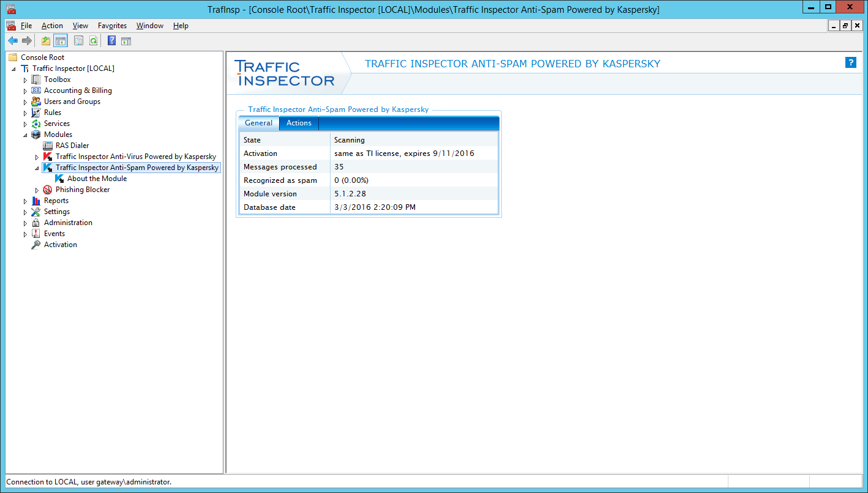This screenshot has height=493, width=868.
Task: Click the Properties toolbar icon
Action: (x=78, y=41)
